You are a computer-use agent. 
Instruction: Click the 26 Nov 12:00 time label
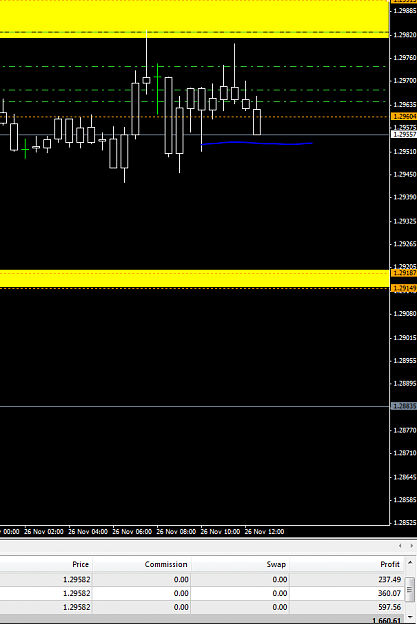pos(264,532)
